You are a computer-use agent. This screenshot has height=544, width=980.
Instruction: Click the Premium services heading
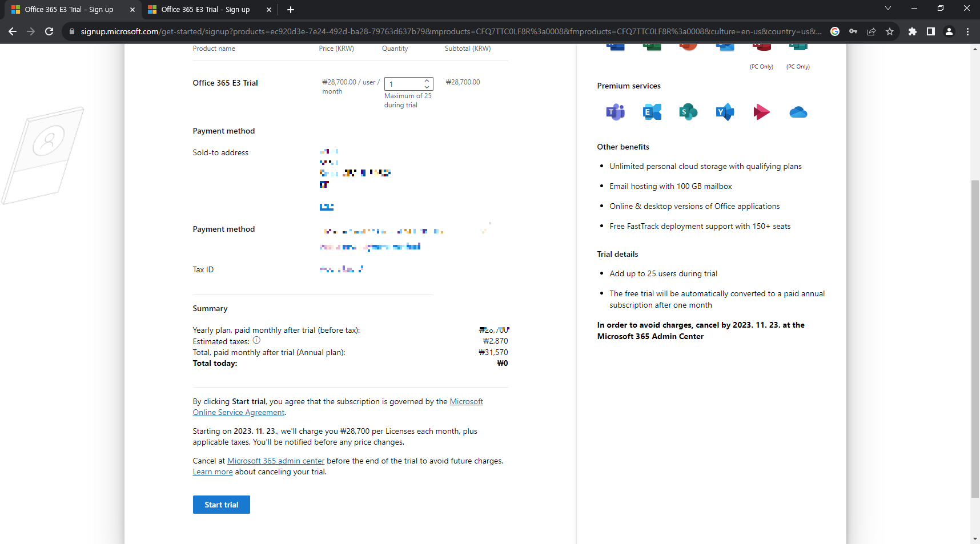629,86
